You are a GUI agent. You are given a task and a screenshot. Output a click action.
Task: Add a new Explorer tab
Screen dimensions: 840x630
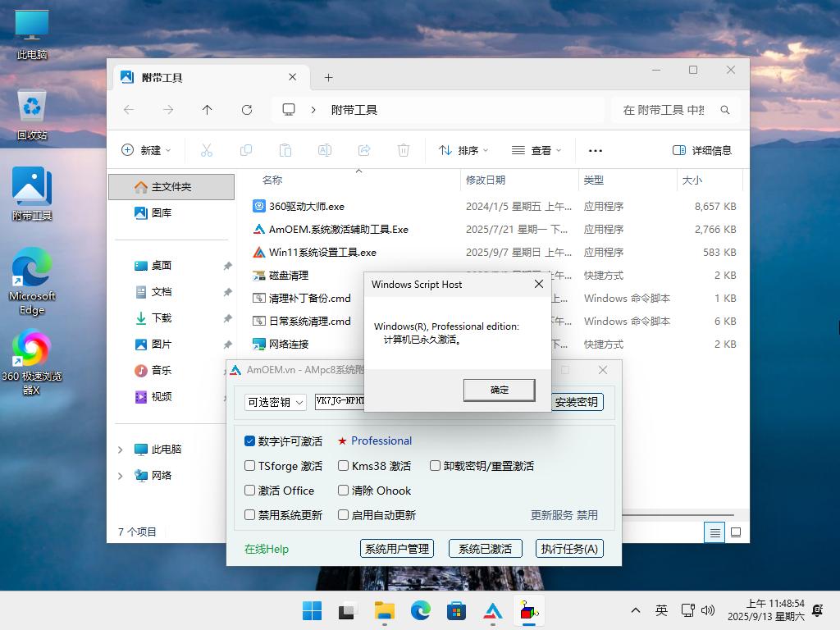[328, 78]
